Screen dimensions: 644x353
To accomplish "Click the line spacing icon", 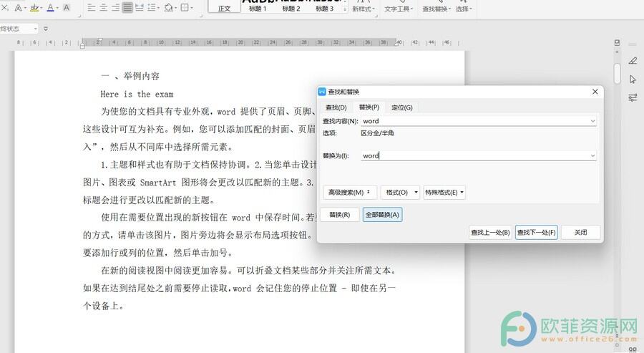I will click(152, 7).
